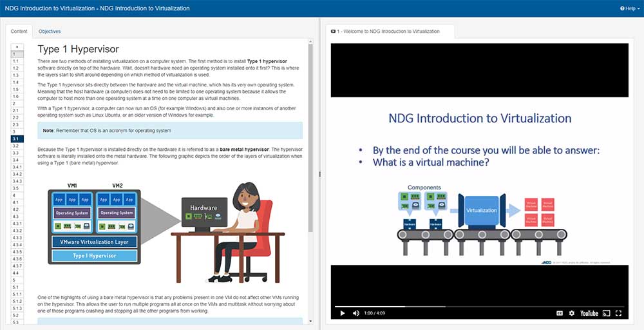Go to section 1.6 in the index

pyautogui.click(x=17, y=96)
